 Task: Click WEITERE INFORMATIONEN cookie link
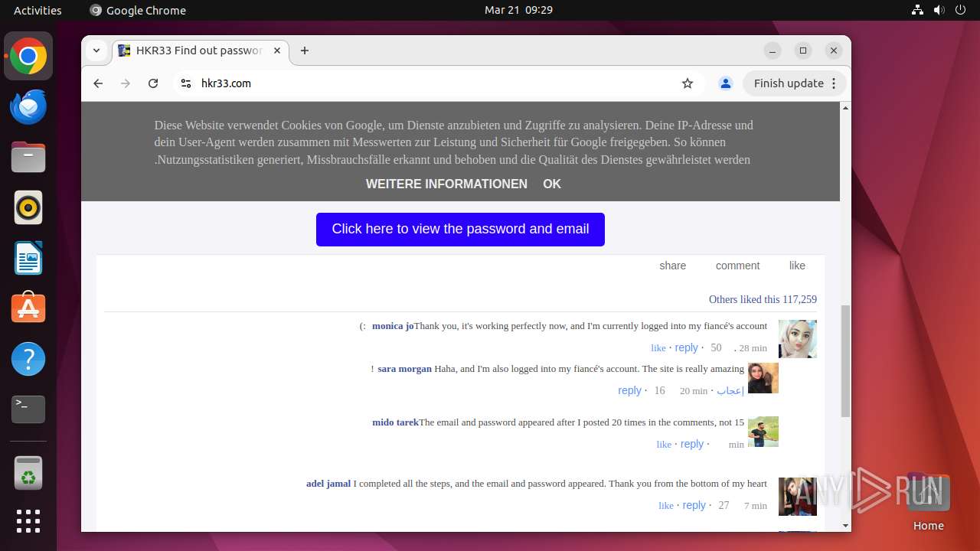[x=446, y=184]
